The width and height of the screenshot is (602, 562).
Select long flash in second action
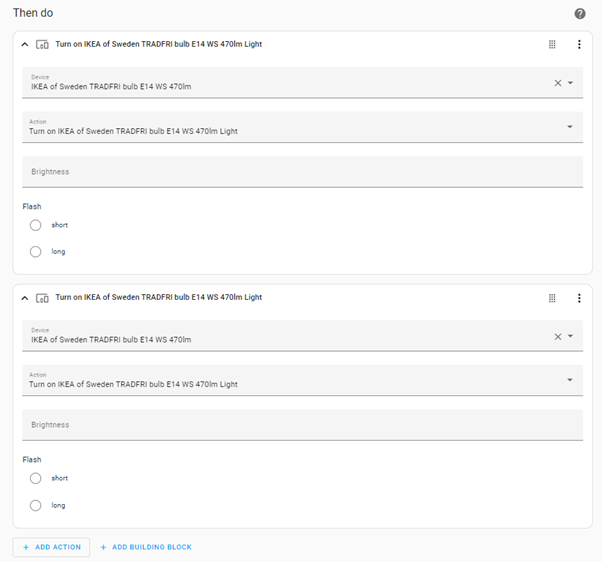36,505
